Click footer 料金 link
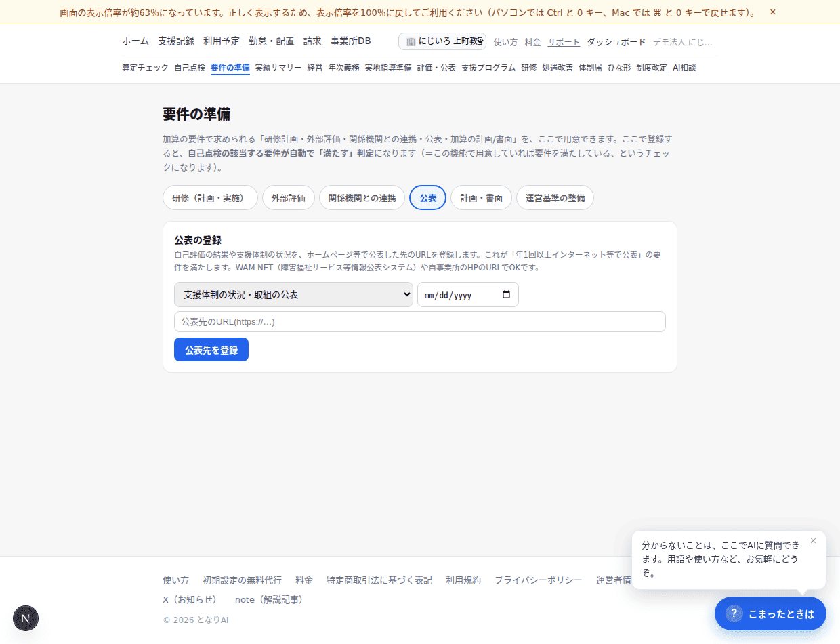This screenshot has height=644, width=840. [304, 580]
